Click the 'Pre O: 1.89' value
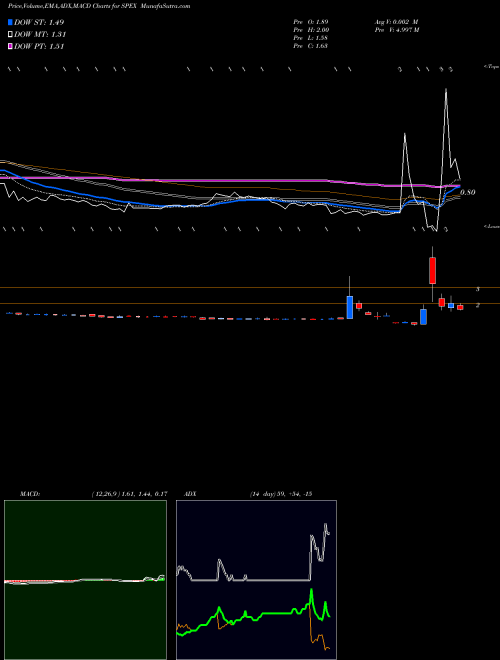 coord(311,21)
